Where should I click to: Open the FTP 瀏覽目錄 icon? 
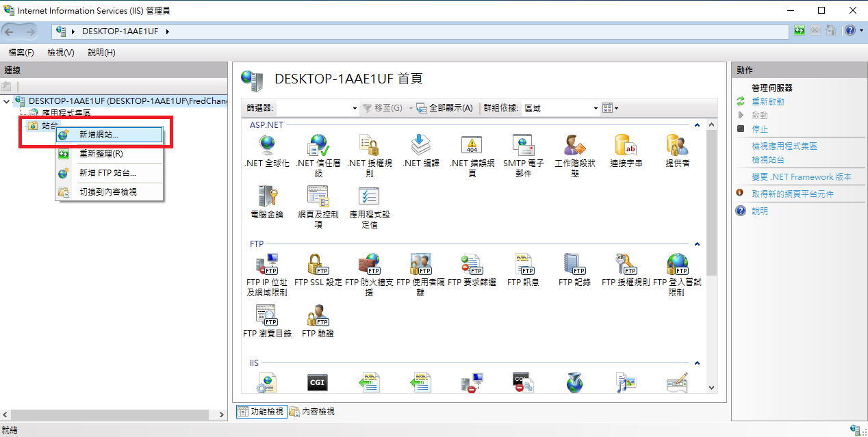coord(266,315)
